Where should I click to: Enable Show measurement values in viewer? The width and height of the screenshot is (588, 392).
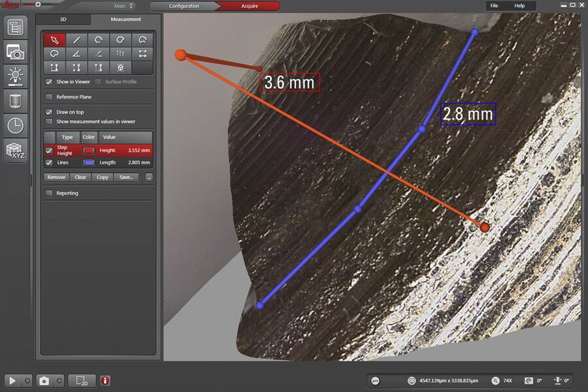tap(49, 122)
